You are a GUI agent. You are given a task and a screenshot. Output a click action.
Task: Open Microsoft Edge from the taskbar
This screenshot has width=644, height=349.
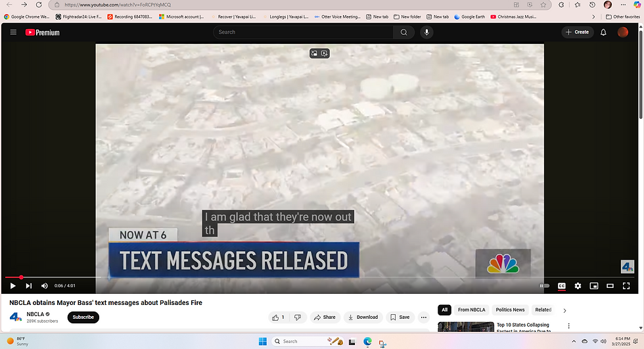[x=367, y=341]
